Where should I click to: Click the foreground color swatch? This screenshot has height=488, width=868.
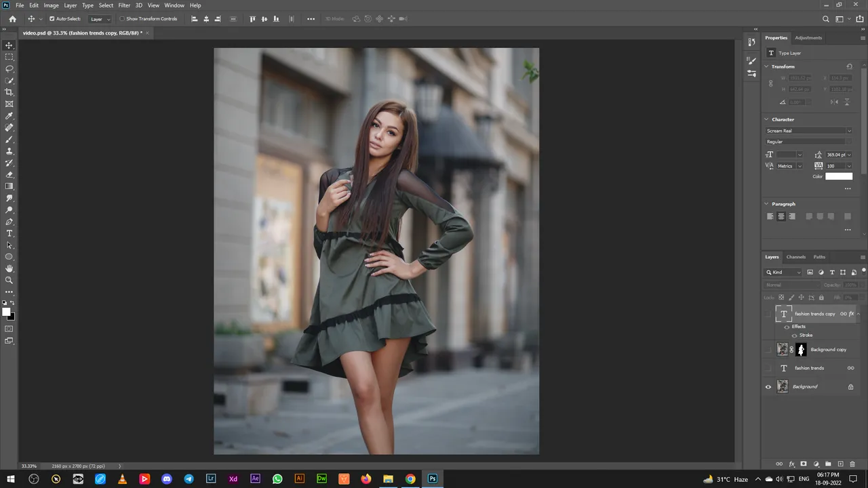pyautogui.click(x=6, y=312)
